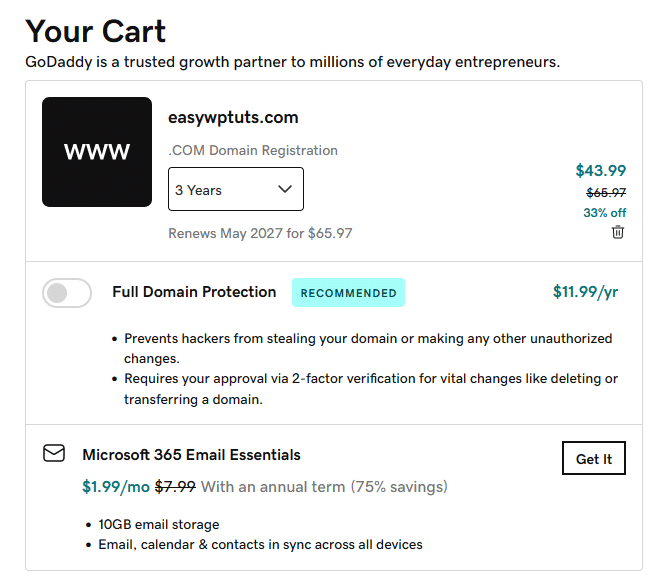Click the envelope icon beside Microsoft 365
Screen dimensions: 656x583
(x=54, y=454)
